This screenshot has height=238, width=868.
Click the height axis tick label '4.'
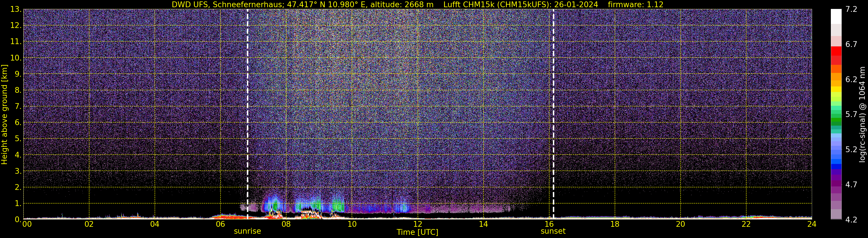point(18,155)
